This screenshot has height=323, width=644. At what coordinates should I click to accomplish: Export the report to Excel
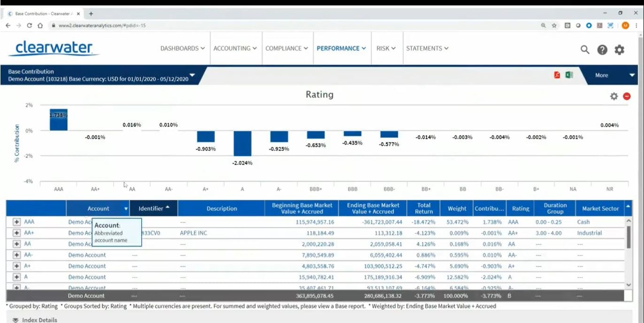coord(568,74)
